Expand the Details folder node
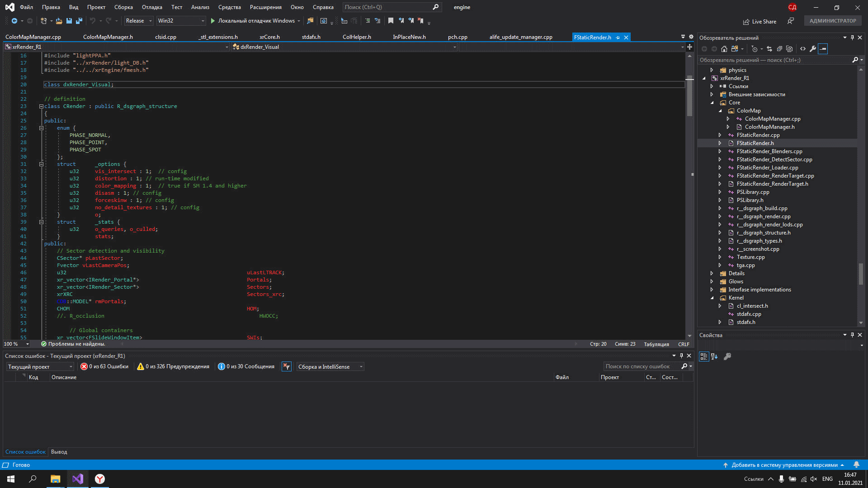Viewport: 868px width, 488px height. point(712,273)
